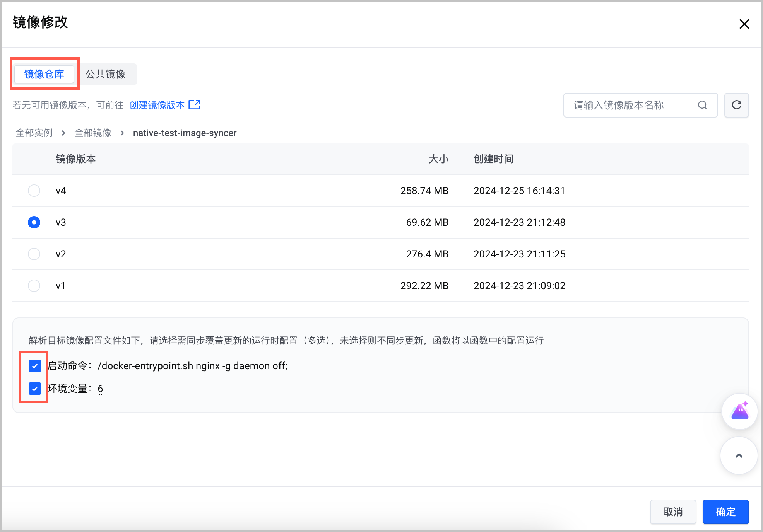This screenshot has width=763, height=532.
Task: Refresh the image version list
Action: (737, 105)
